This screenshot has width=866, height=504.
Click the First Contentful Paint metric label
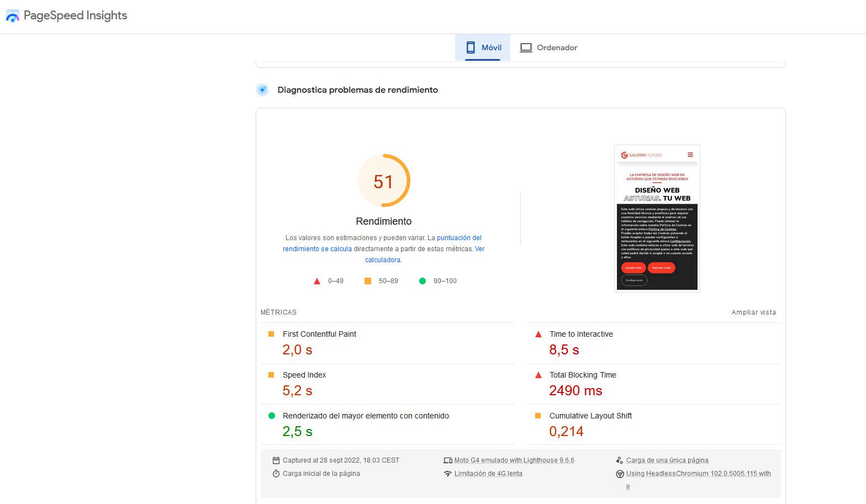pyautogui.click(x=319, y=334)
